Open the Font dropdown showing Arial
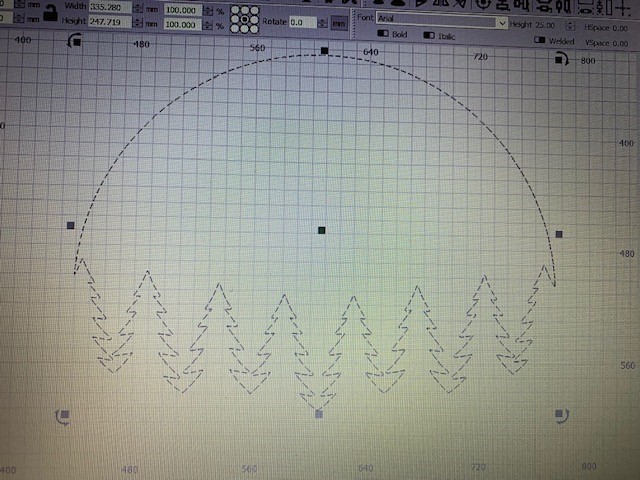The width and height of the screenshot is (640, 480). tap(441, 20)
